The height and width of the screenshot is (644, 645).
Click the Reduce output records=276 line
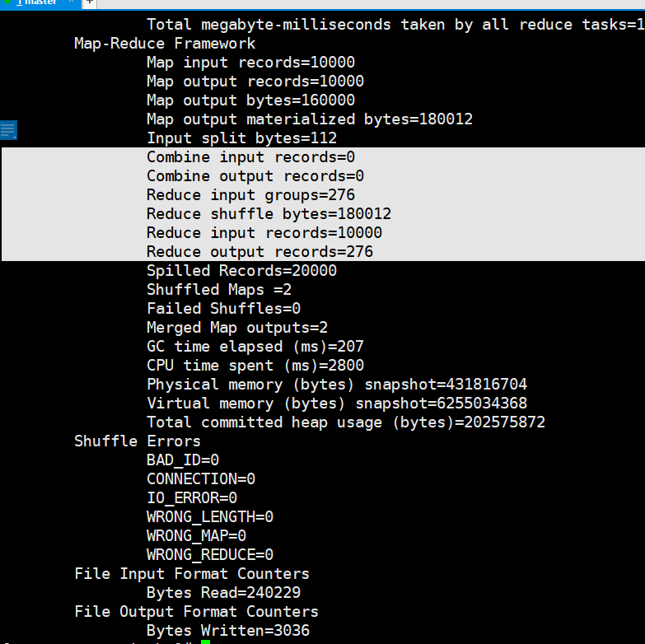259,252
